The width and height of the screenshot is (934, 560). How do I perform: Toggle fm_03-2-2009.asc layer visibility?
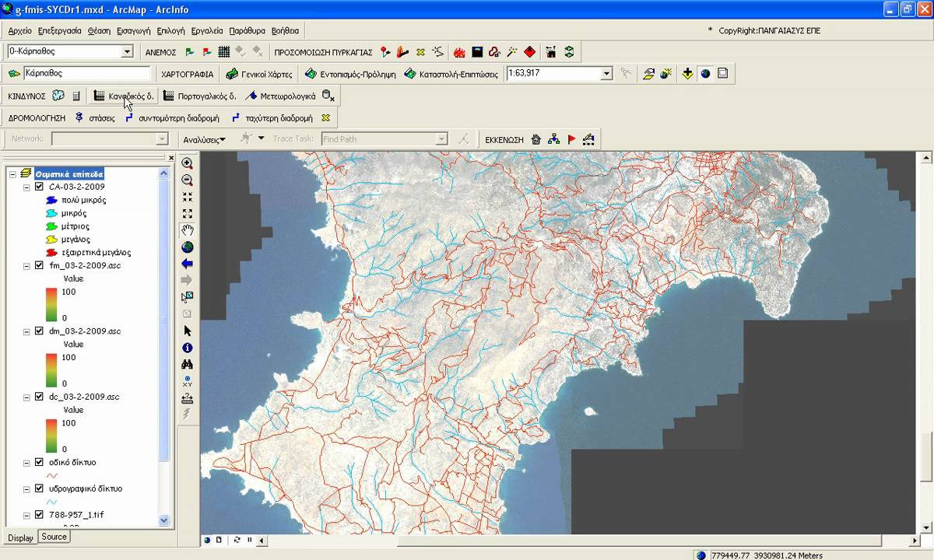point(39,265)
